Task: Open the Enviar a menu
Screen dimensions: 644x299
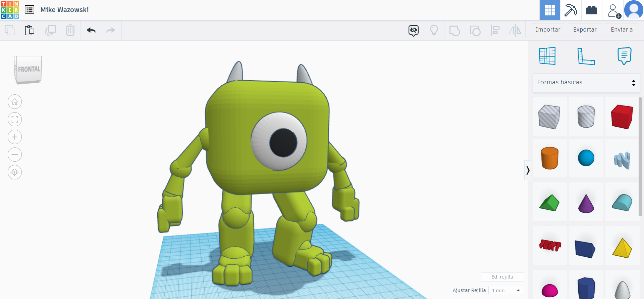Action: tap(622, 30)
